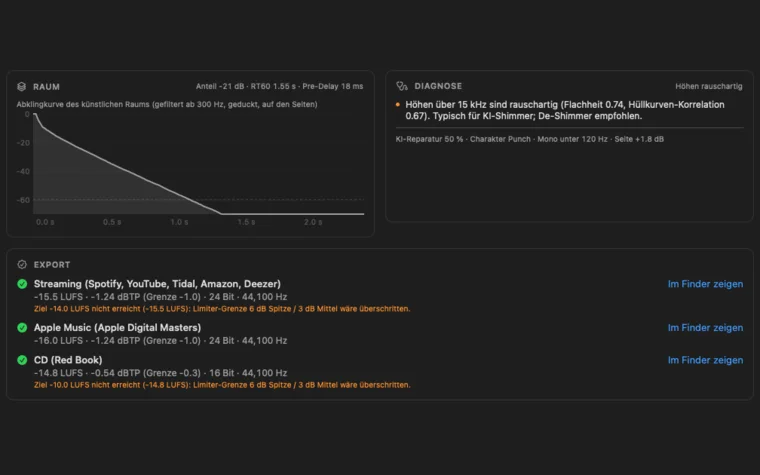The width and height of the screenshot is (760, 475).
Task: Show the Apple Music export in Finder
Action: [x=705, y=328]
